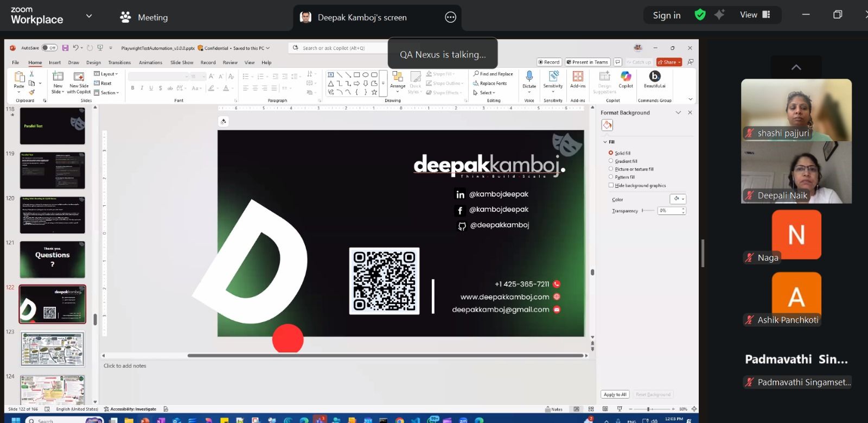Select the Questions slide 121 thumbnail

53,260
